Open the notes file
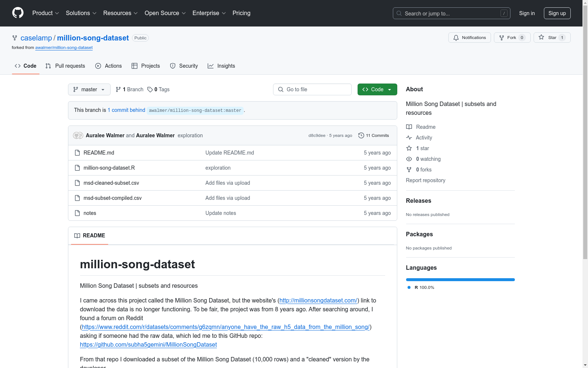The width and height of the screenshot is (588, 368). 90,213
